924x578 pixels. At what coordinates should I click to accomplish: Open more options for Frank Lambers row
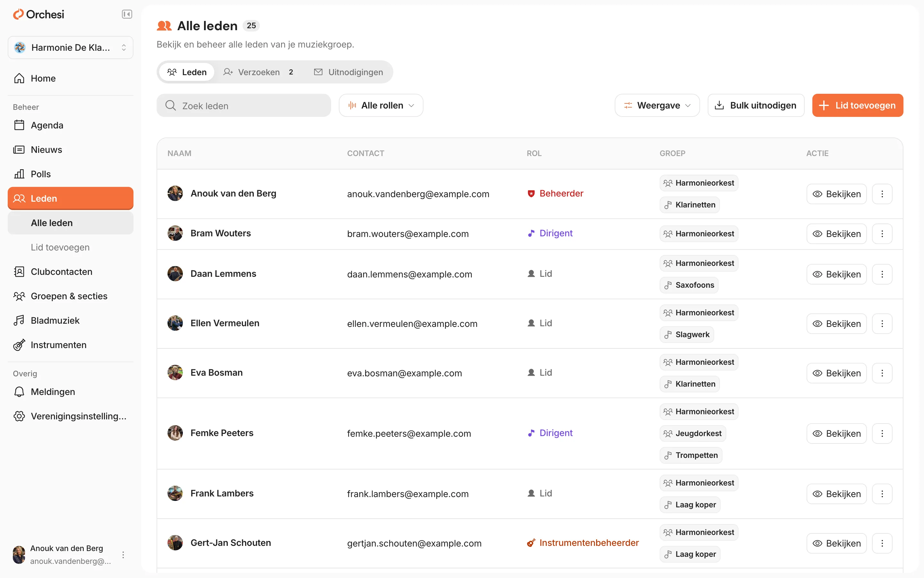[x=882, y=494]
